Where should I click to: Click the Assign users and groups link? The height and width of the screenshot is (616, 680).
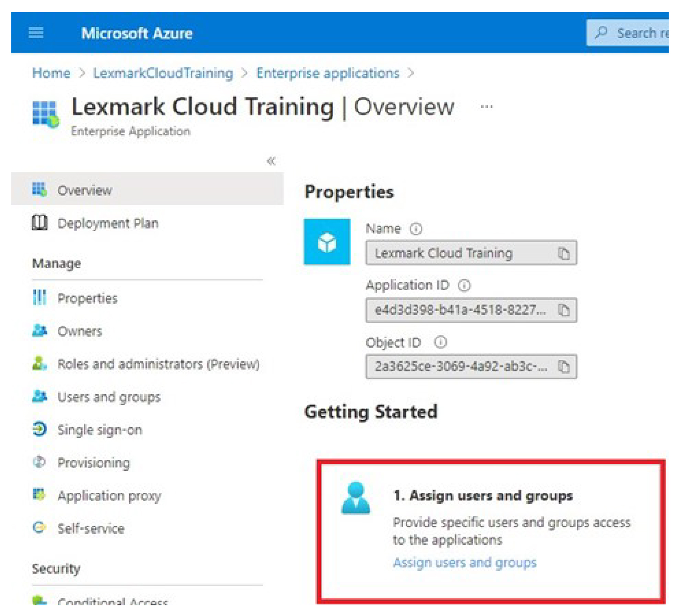point(465,562)
